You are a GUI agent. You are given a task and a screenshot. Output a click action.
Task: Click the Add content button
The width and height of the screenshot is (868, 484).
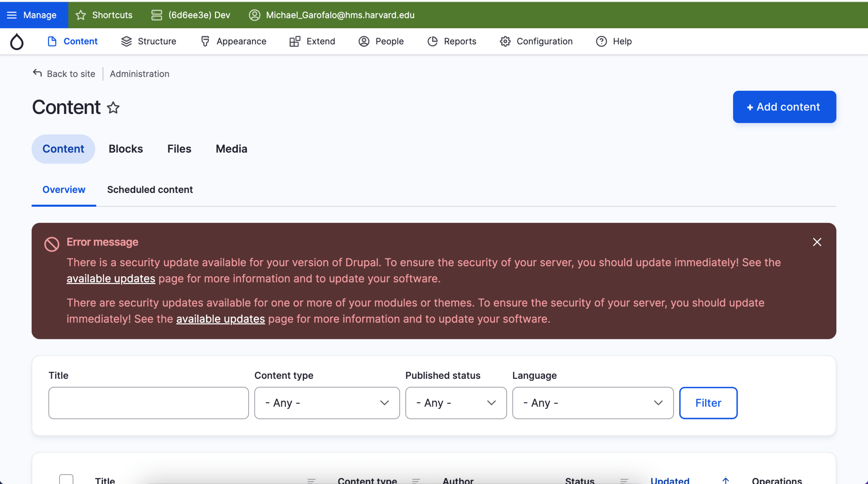click(784, 107)
